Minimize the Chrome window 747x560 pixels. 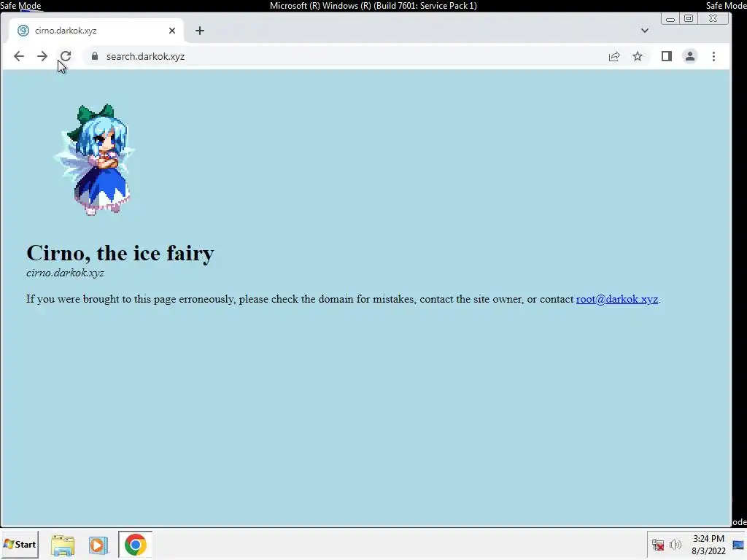click(670, 19)
